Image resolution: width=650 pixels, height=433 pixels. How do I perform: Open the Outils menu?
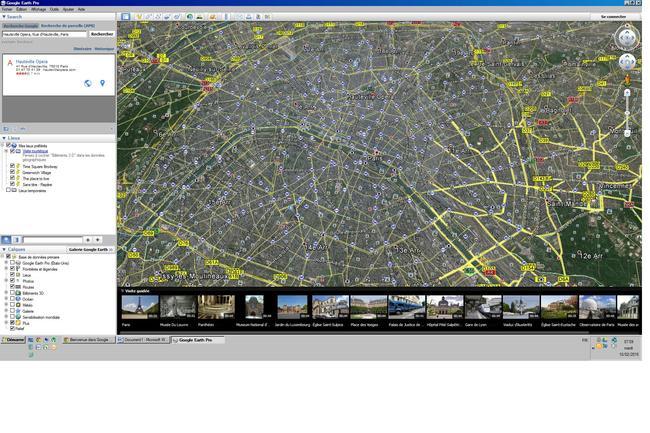point(54,9)
